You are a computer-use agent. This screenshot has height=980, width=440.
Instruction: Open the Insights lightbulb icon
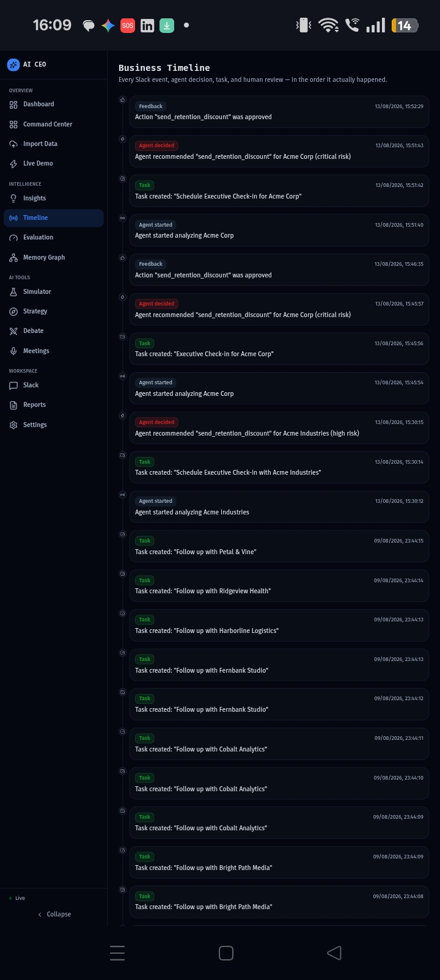(13, 199)
